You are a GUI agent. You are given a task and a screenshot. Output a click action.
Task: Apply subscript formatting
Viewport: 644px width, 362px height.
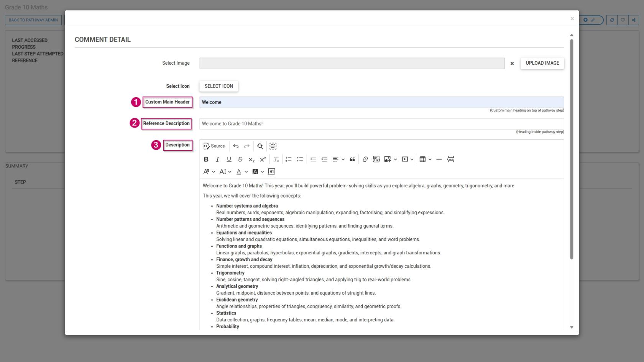pos(251,159)
